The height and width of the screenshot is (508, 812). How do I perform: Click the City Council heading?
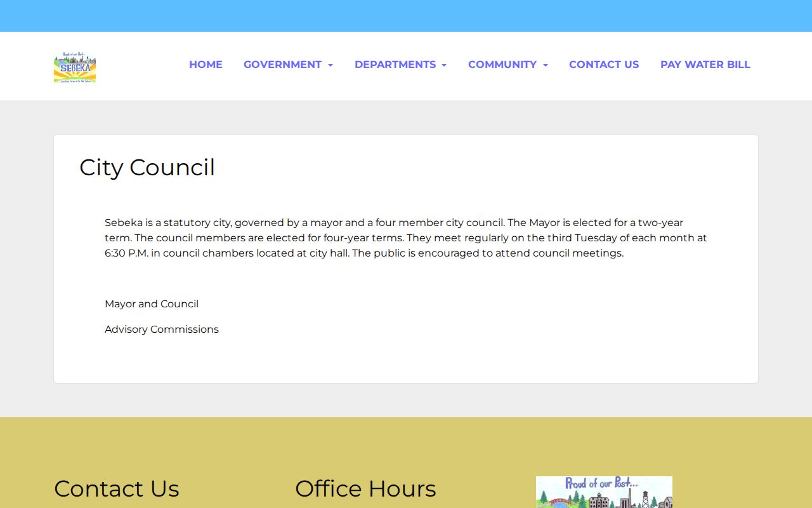click(x=147, y=168)
